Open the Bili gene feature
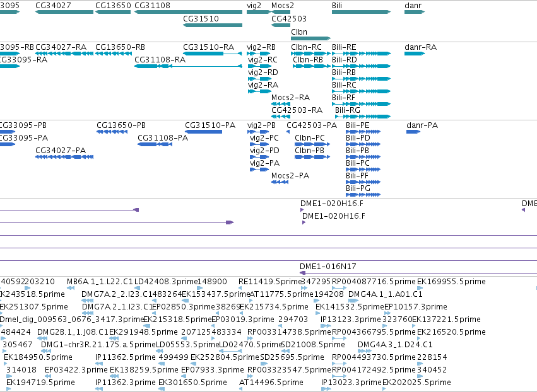Viewport: 537px width, 392px height. [x=362, y=12]
